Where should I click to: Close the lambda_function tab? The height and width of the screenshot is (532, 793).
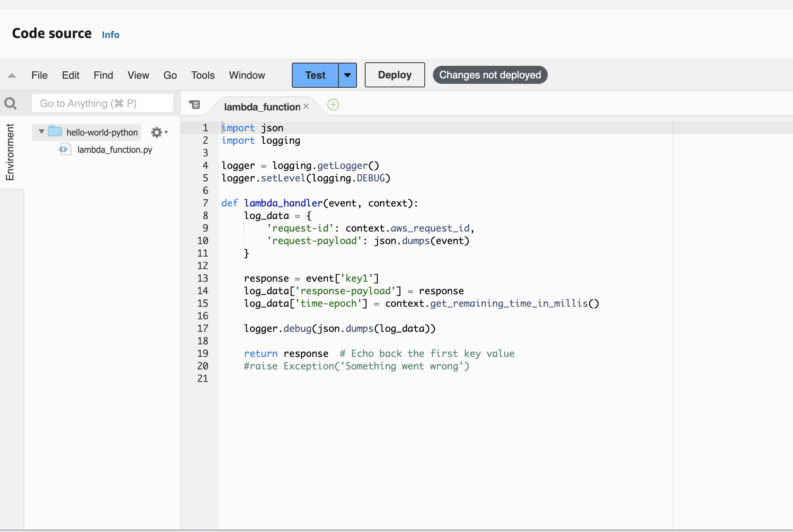tap(306, 106)
